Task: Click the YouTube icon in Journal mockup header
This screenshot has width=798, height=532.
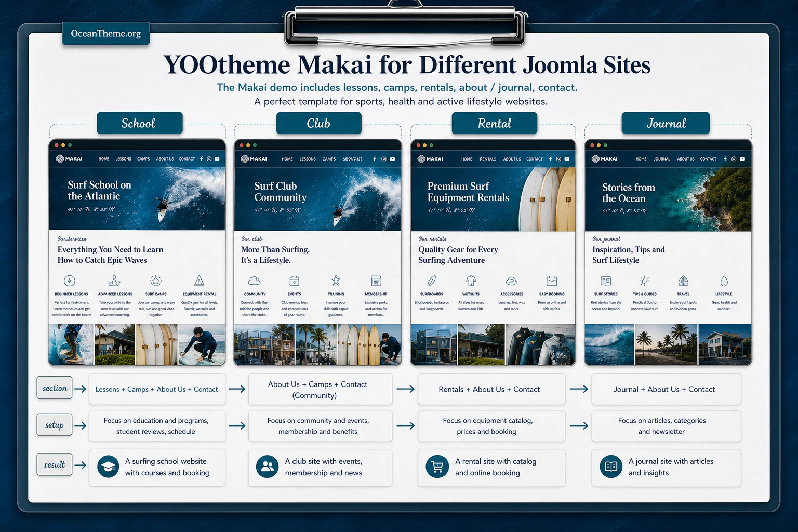Action: click(742, 159)
